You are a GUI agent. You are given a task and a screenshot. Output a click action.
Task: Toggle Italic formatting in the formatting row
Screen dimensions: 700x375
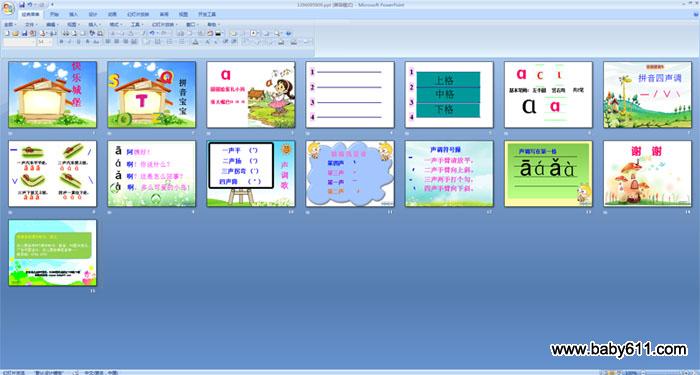tap(70, 42)
